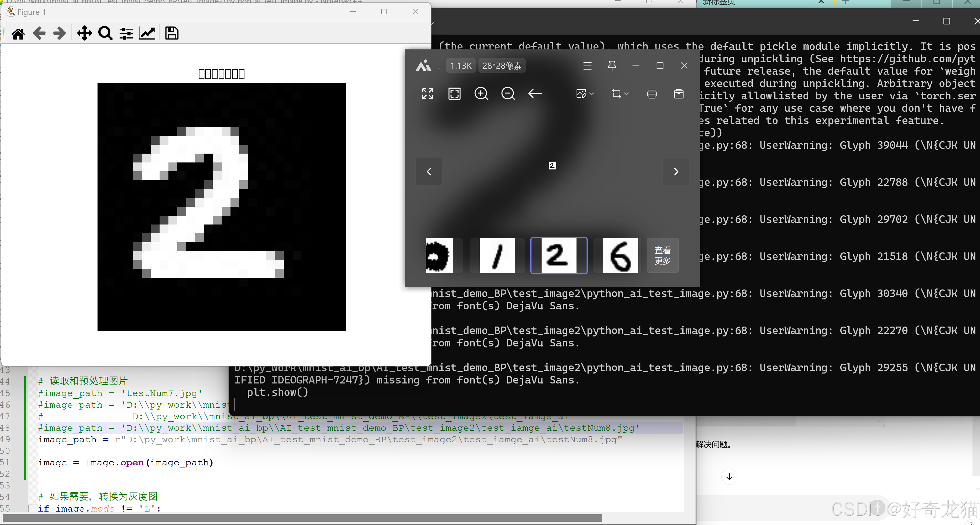Pin the image viewer window on top
The height and width of the screenshot is (525, 980).
[612, 66]
